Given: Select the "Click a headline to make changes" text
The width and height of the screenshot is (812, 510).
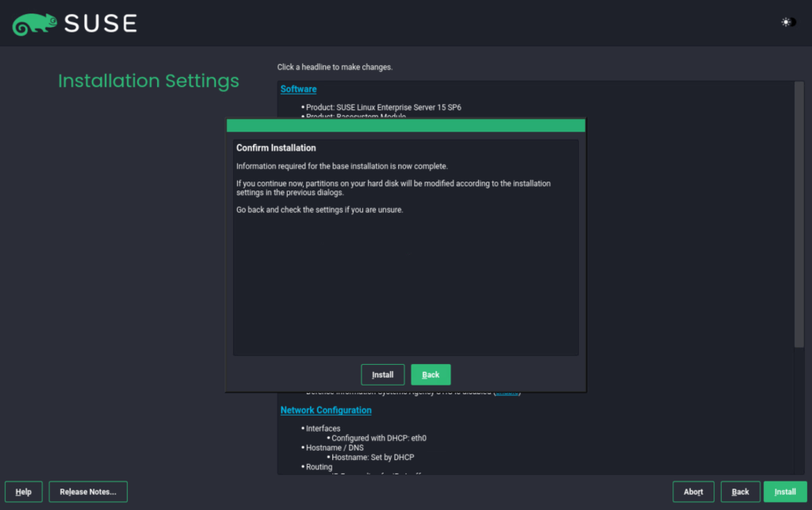Looking at the screenshot, I should [x=335, y=67].
